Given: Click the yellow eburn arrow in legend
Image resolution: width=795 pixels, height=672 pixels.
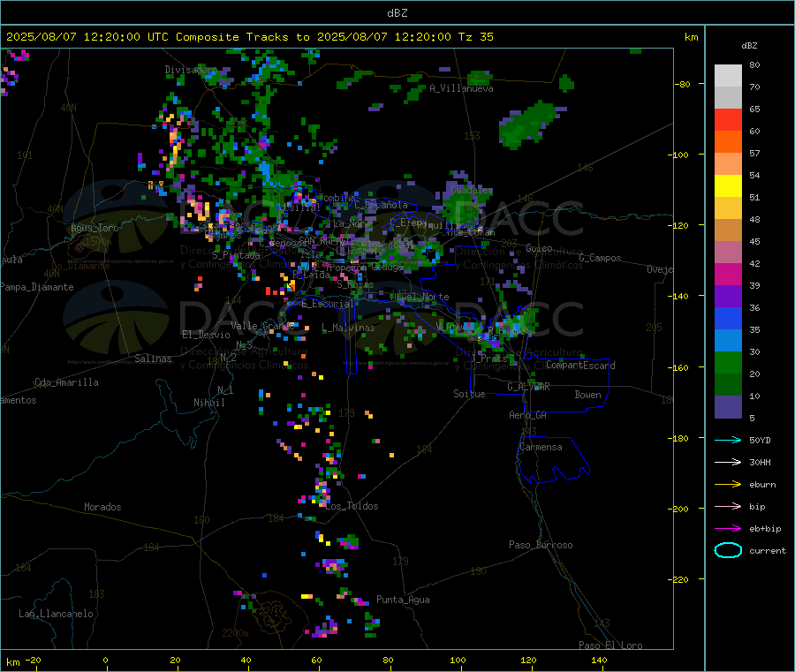Looking at the screenshot, I should (728, 484).
